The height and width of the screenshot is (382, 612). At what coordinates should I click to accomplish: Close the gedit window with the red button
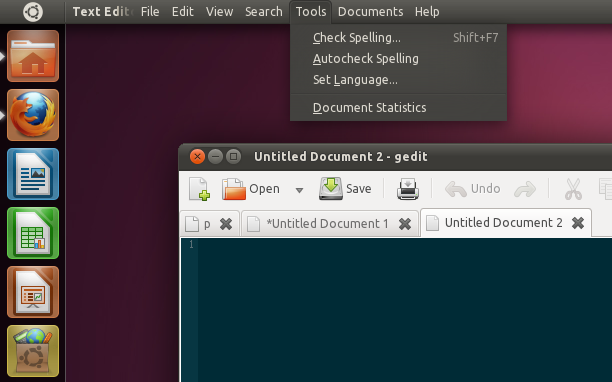pyautogui.click(x=197, y=157)
